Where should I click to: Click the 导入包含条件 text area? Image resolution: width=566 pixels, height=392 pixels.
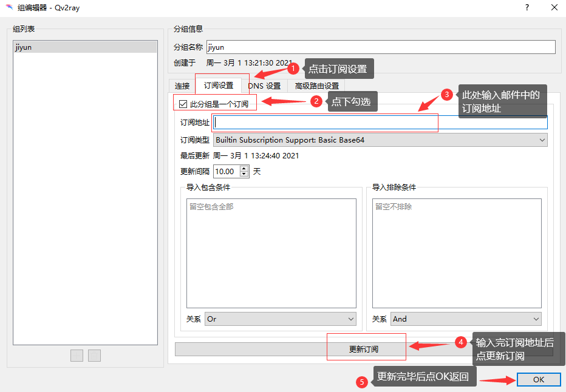[271, 253]
